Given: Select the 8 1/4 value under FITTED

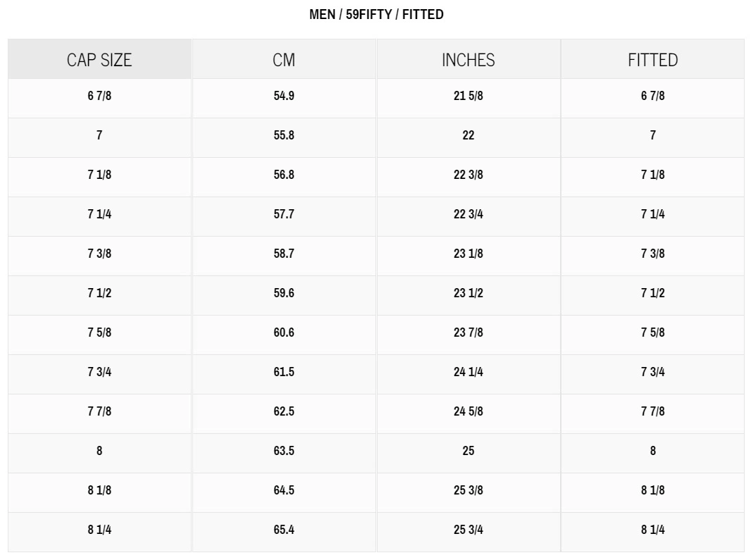Looking at the screenshot, I should pos(652,530).
